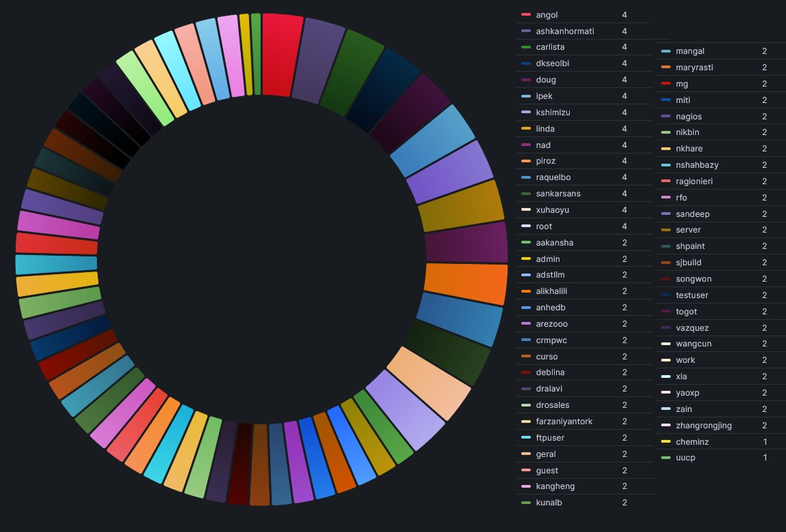This screenshot has height=532, width=786.
Task: Select the admin legend entry
Action: point(548,259)
